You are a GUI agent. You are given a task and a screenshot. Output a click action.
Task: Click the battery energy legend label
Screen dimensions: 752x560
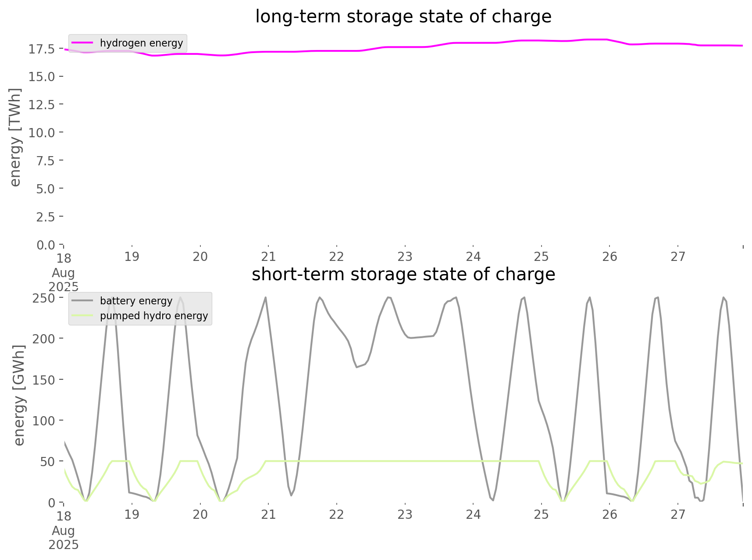pos(136,301)
